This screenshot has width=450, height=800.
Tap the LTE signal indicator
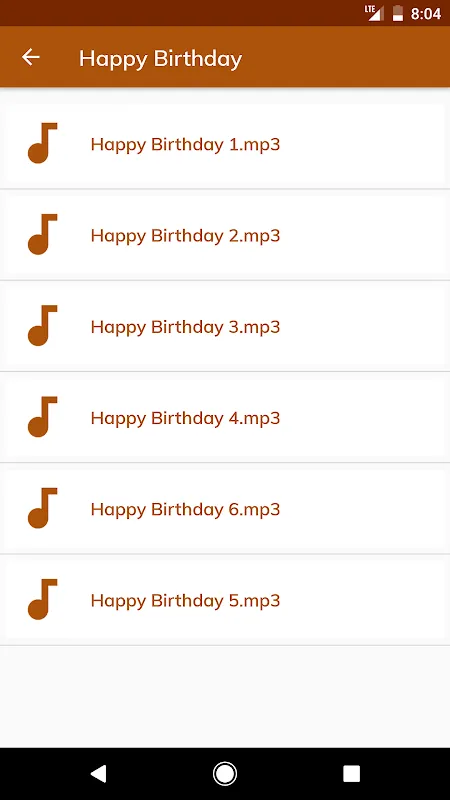(374, 13)
